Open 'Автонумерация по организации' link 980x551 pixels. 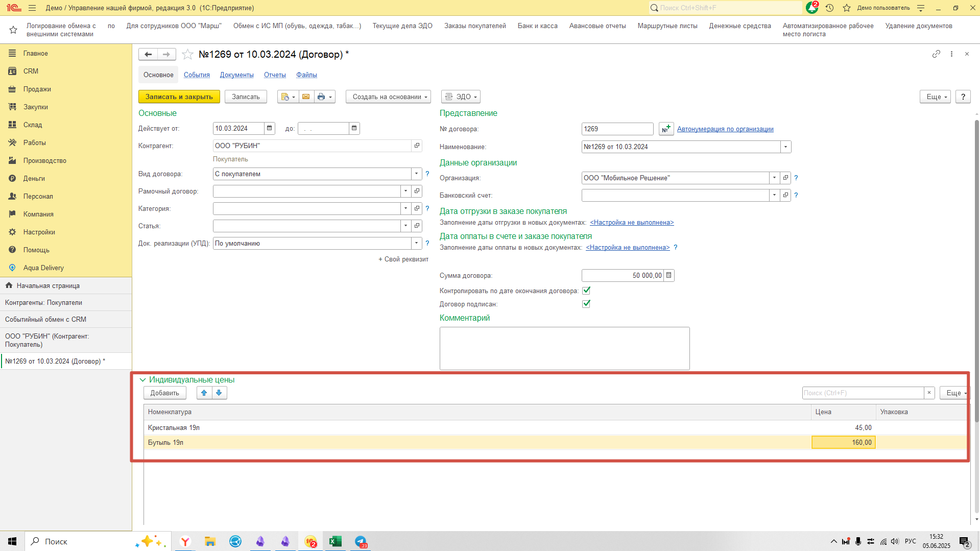725,129
